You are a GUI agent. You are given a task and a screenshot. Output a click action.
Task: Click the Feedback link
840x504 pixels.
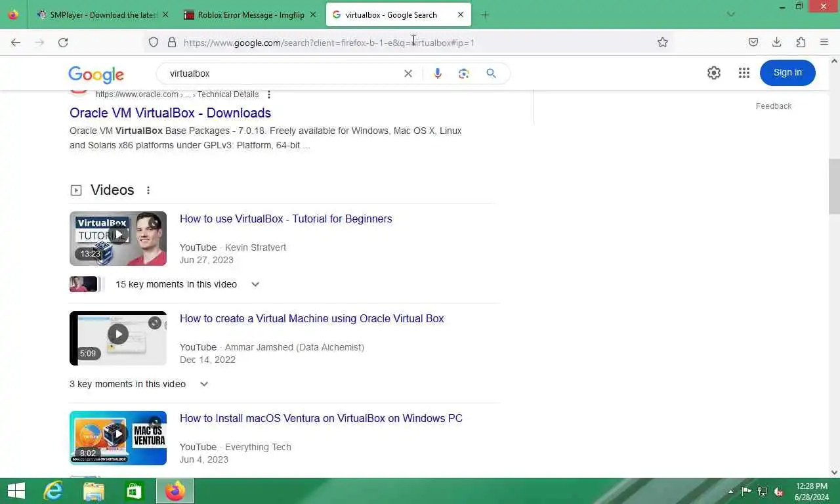coord(774,106)
